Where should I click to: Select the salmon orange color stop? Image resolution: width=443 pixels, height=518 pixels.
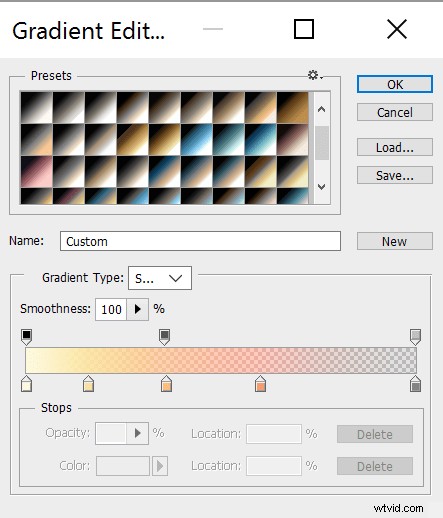click(260, 383)
